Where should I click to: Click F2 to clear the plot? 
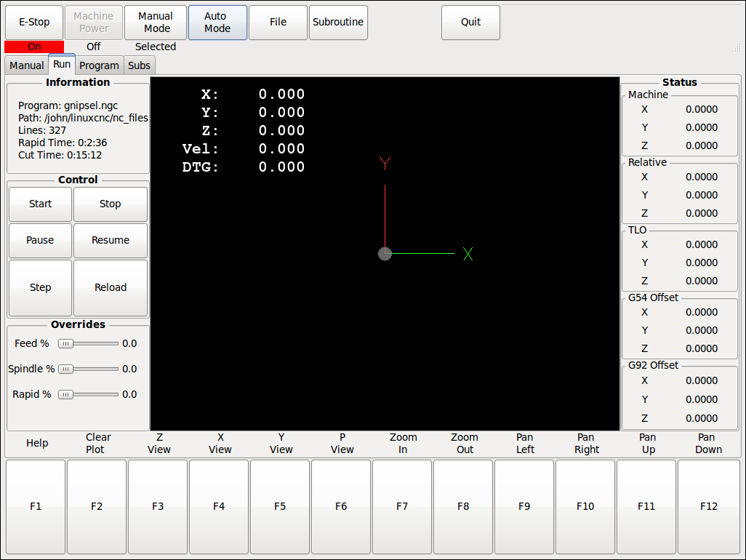(97, 506)
